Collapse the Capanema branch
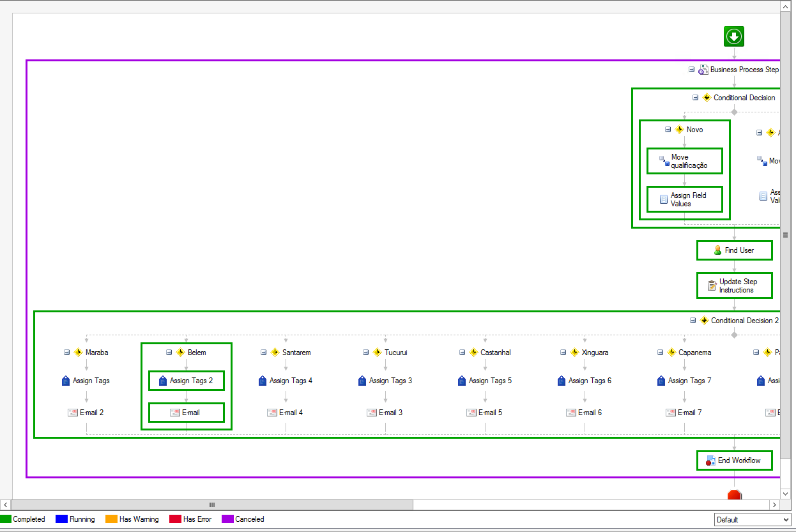This screenshot has height=532, width=796. pyautogui.click(x=659, y=352)
